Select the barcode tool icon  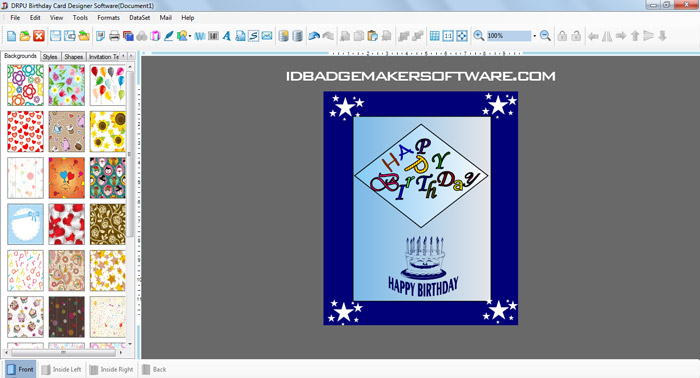point(213,36)
